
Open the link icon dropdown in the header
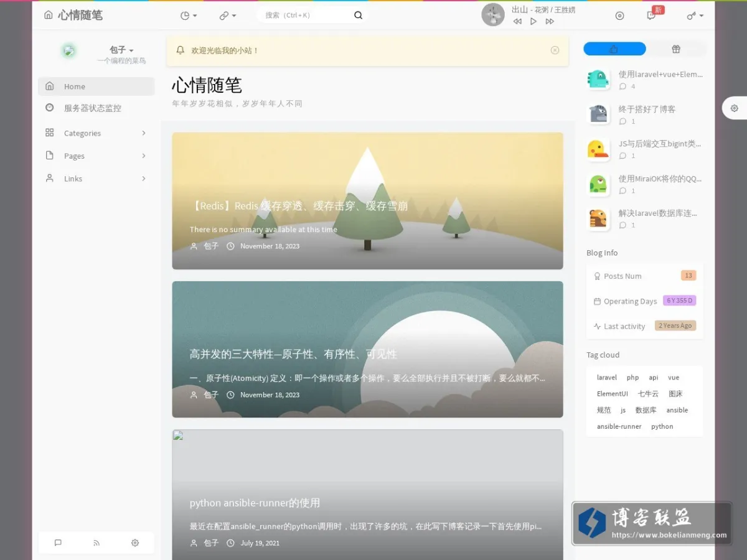228,16
